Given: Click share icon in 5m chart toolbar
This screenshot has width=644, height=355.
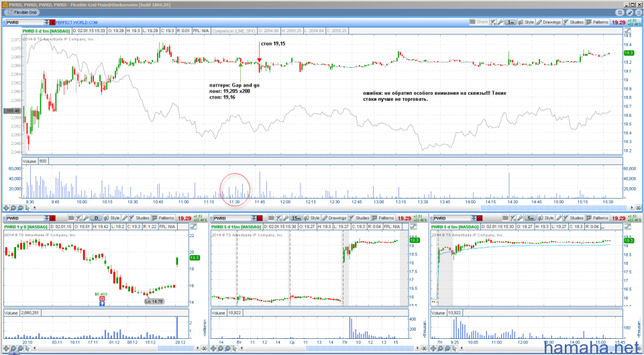Looking at the screenshot, I should [x=505, y=218].
